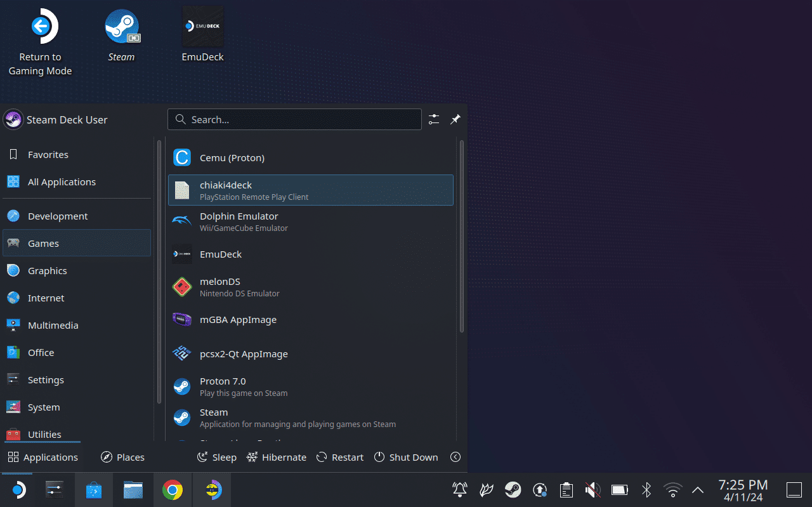
Task: Click the leaf-shaped system tray icon
Action: pos(487,490)
